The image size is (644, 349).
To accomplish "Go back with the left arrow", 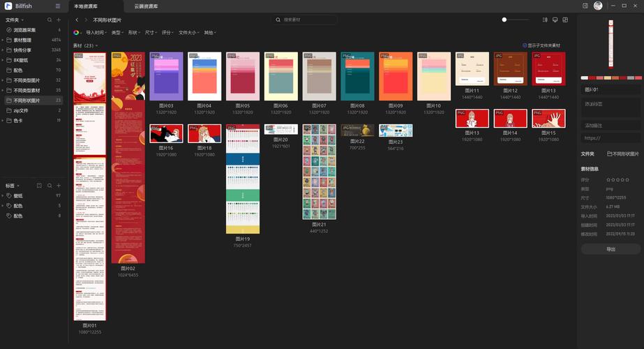I will click(x=77, y=20).
